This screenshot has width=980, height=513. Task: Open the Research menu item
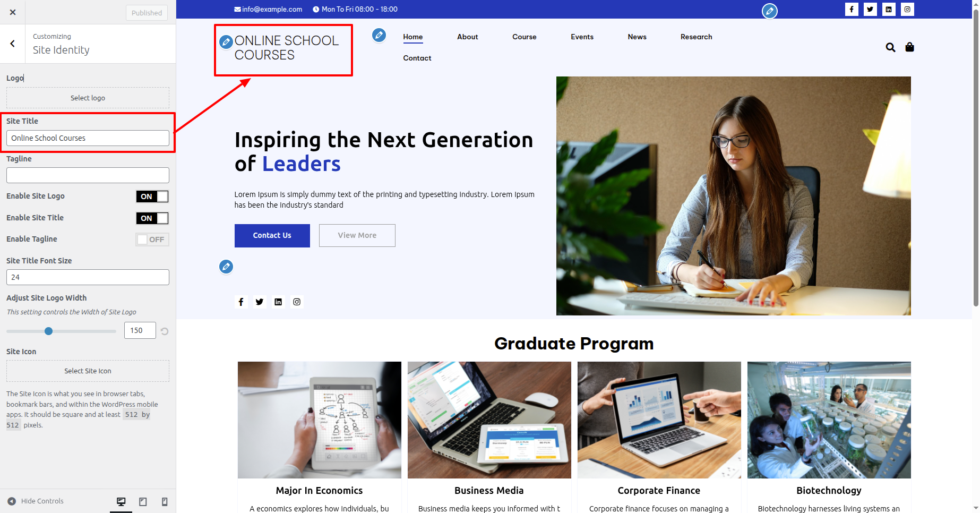pos(696,37)
